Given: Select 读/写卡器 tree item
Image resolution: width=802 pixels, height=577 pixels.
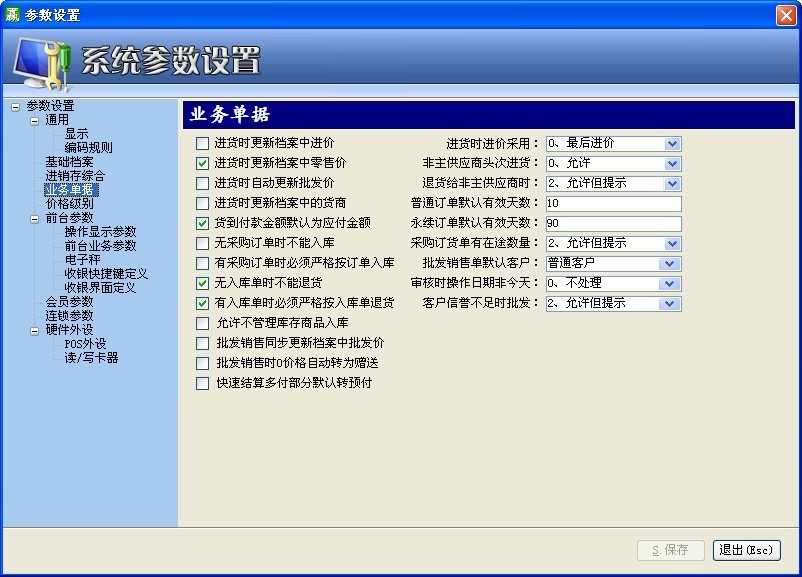Looking at the screenshot, I should coord(91,358).
